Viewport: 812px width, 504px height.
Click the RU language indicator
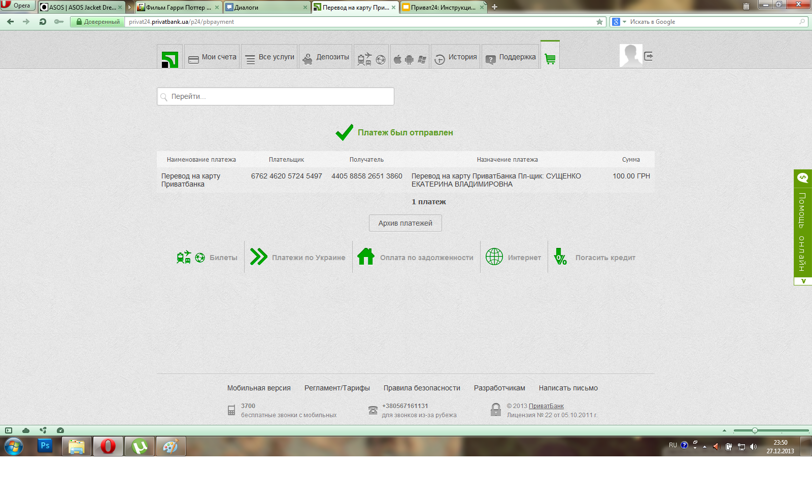pyautogui.click(x=673, y=445)
